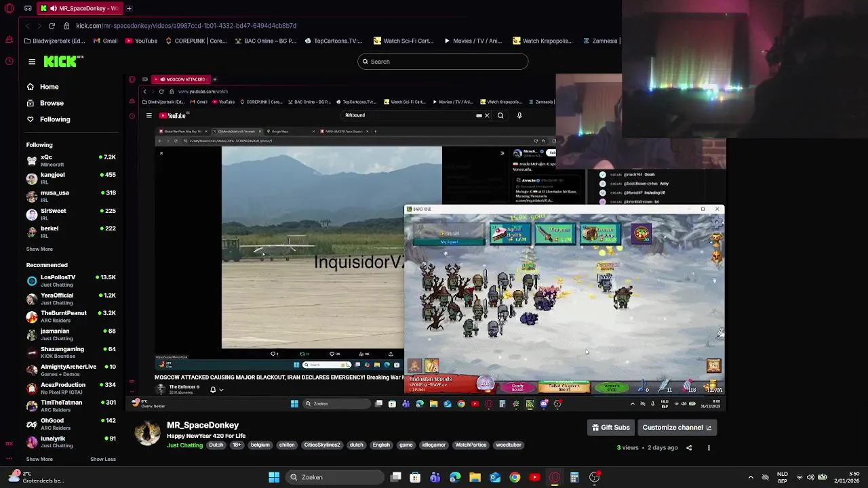Click the WatchParties tag
The height and width of the screenshot is (488, 868).
(x=471, y=445)
